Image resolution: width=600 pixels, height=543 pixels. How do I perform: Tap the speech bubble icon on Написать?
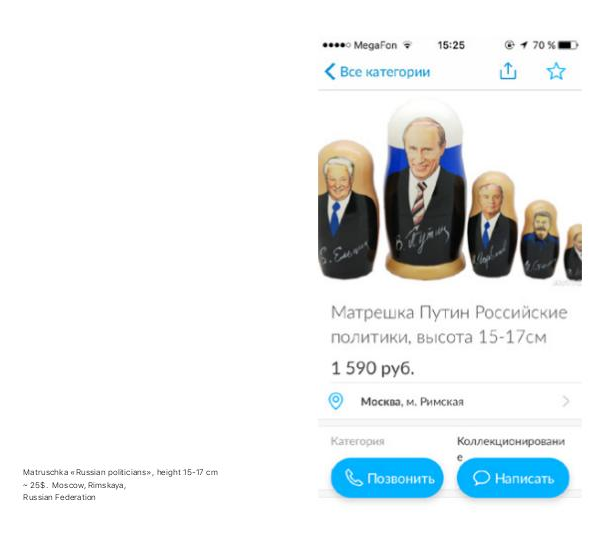coord(481,478)
